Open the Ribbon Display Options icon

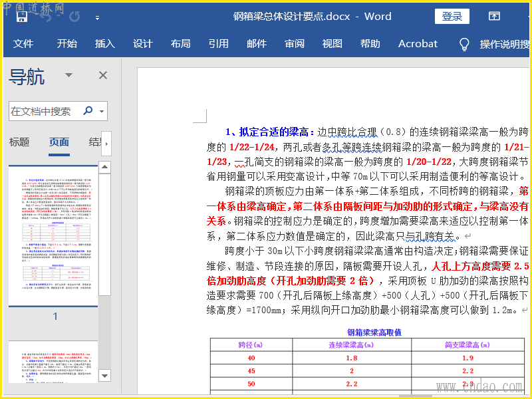tap(494, 17)
